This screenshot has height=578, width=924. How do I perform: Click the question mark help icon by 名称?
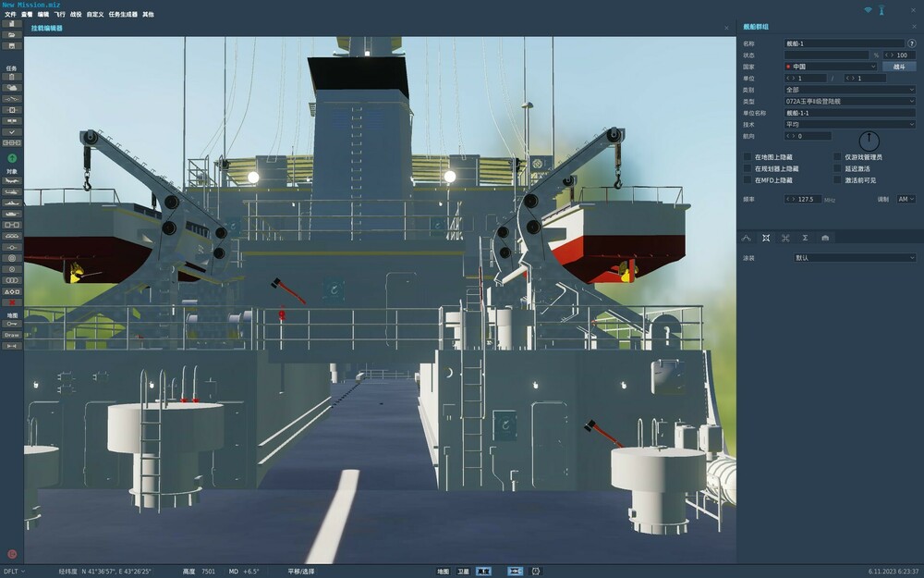coord(912,43)
